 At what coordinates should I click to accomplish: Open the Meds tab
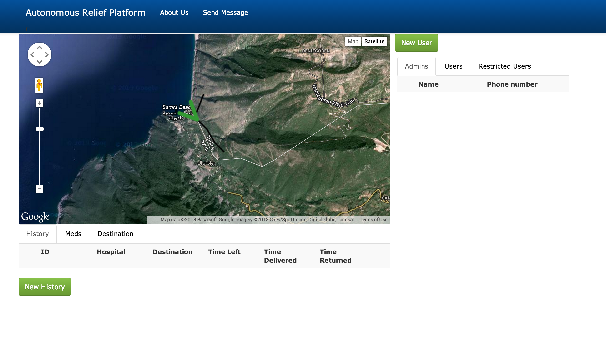point(73,234)
